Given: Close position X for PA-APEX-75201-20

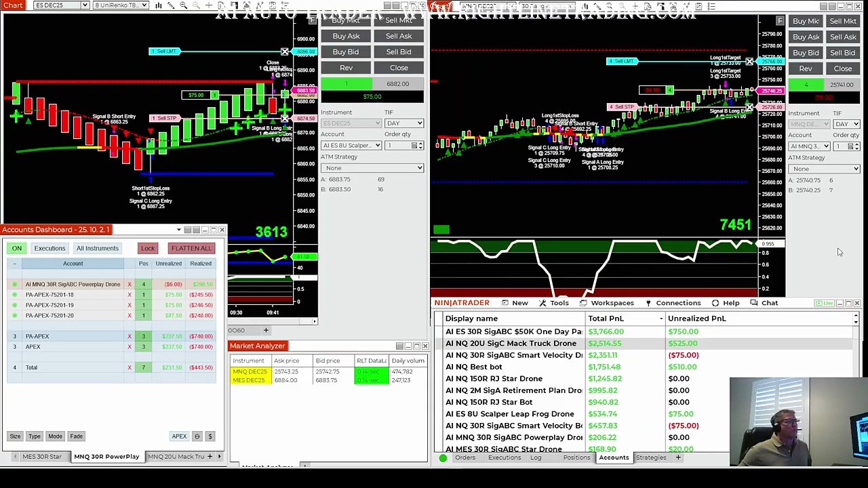Looking at the screenshot, I should (x=130, y=315).
